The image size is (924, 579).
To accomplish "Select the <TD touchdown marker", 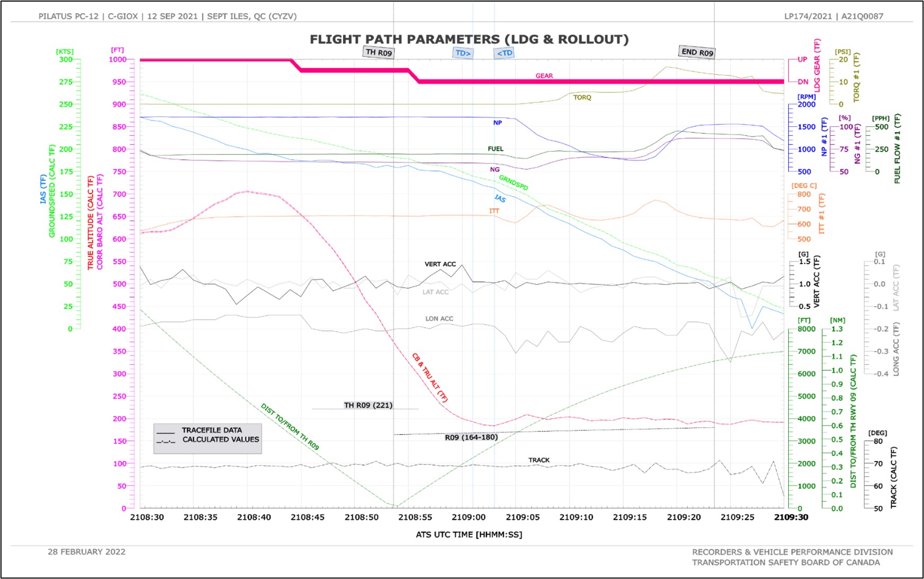I will [504, 53].
